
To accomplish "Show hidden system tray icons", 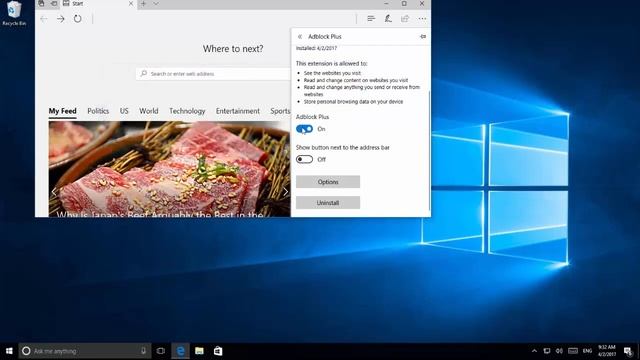I will tap(534, 351).
